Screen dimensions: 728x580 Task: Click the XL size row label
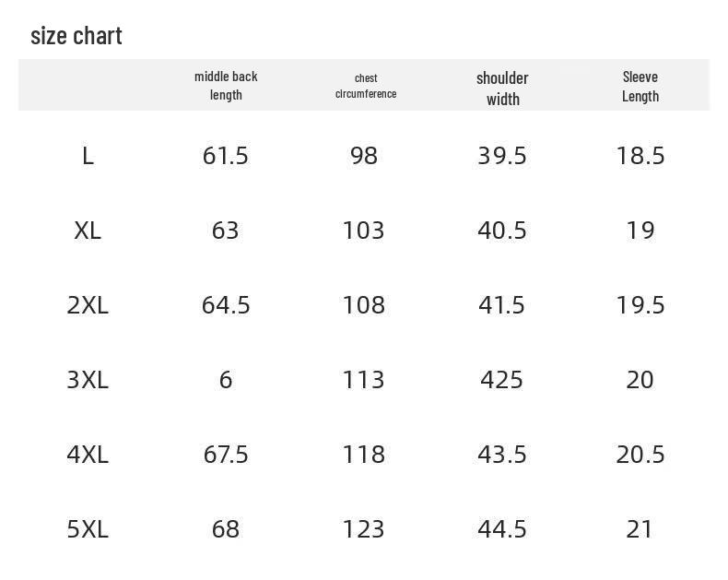tap(88, 231)
